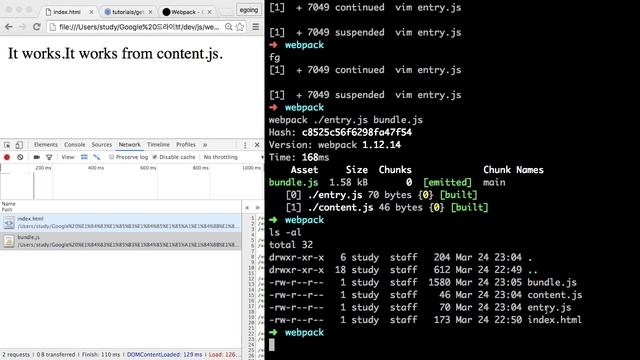Focus the file URL address bar
Image resolution: width=640 pixels, height=360 pixels.
[139, 27]
